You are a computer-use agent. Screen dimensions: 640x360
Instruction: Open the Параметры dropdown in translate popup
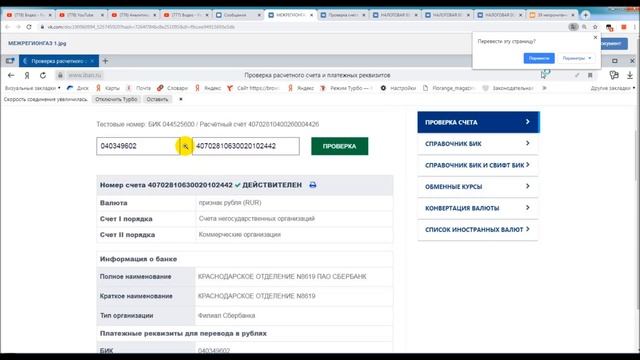[576, 58]
